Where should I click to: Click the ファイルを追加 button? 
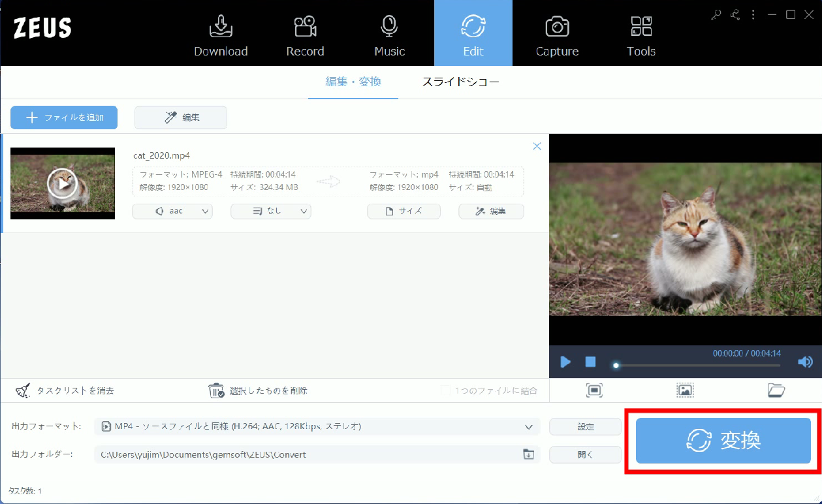click(x=64, y=118)
